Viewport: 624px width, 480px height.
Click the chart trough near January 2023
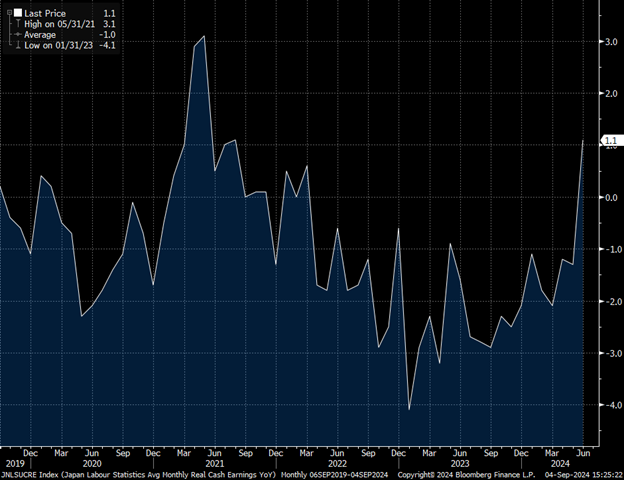point(409,409)
